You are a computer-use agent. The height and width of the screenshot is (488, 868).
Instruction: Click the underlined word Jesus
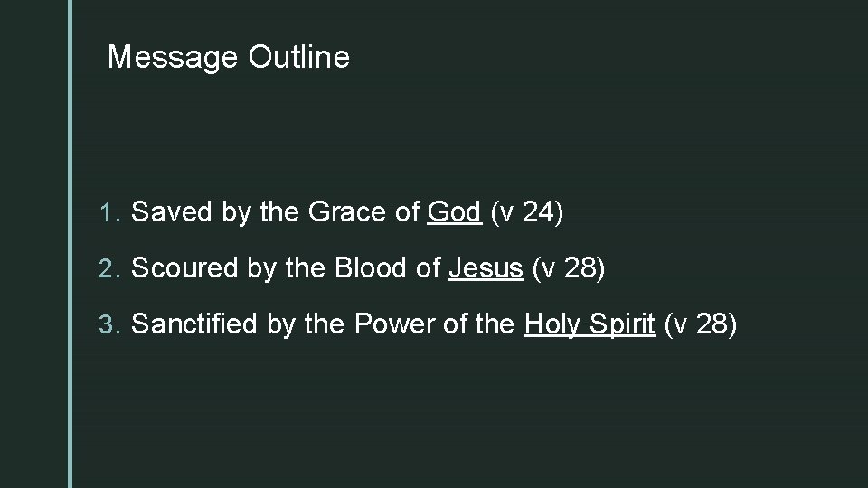coord(486,268)
